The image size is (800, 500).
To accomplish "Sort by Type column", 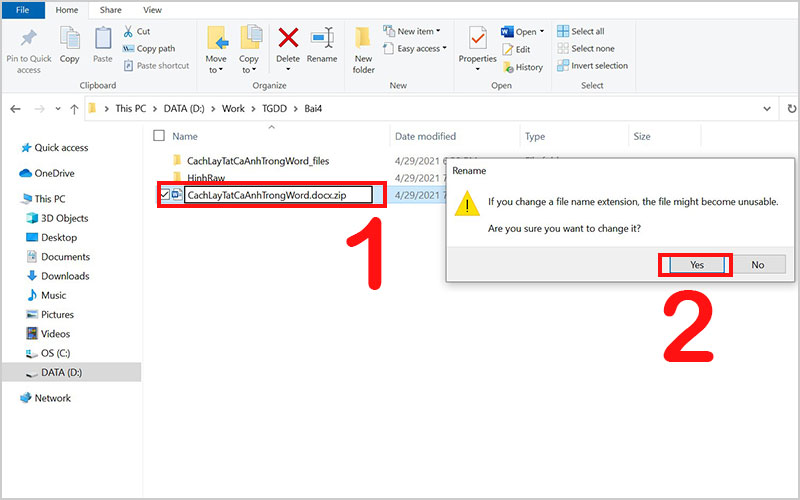I will pyautogui.click(x=535, y=136).
